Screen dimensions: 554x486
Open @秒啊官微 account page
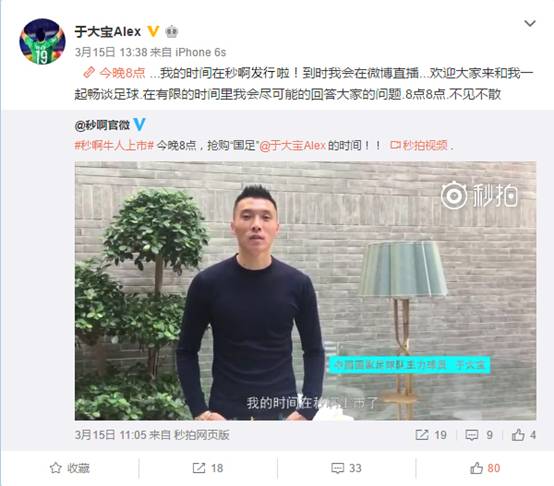102,125
